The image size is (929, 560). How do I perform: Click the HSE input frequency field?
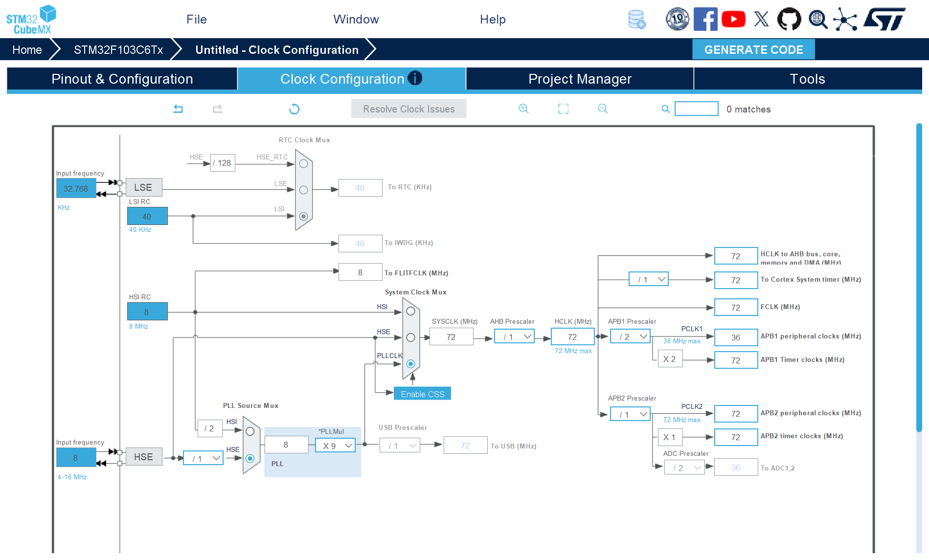tap(76, 458)
